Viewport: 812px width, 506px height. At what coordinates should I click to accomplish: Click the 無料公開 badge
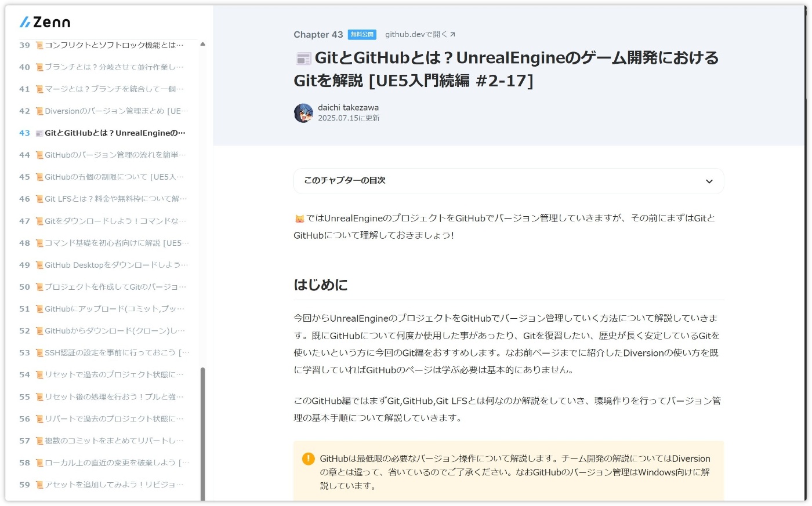point(362,35)
